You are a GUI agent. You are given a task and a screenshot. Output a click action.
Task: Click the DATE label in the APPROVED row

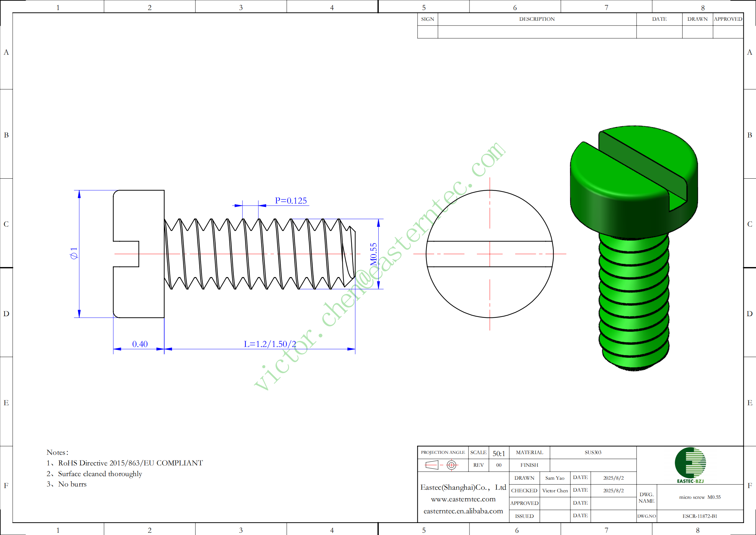(580, 503)
